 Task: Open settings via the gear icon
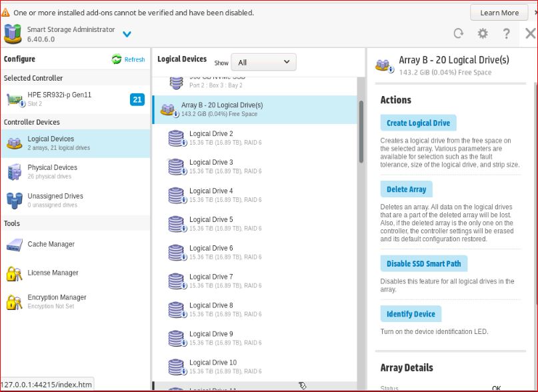pos(483,34)
